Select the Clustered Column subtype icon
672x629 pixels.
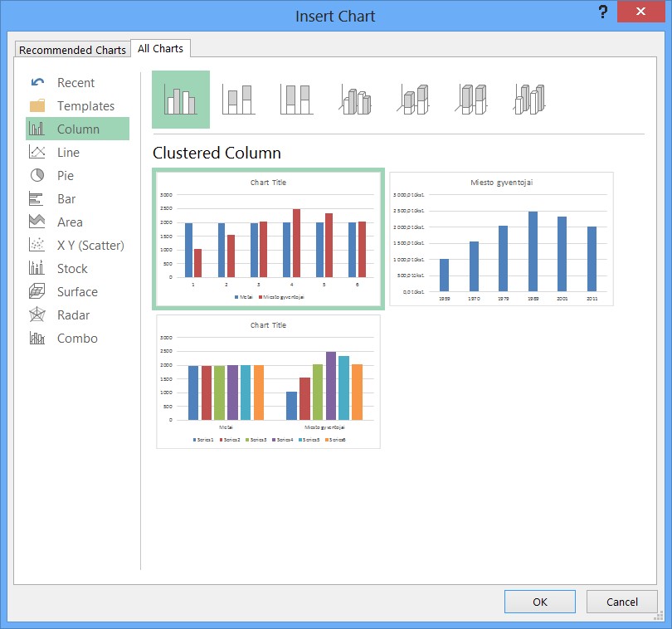[181, 100]
